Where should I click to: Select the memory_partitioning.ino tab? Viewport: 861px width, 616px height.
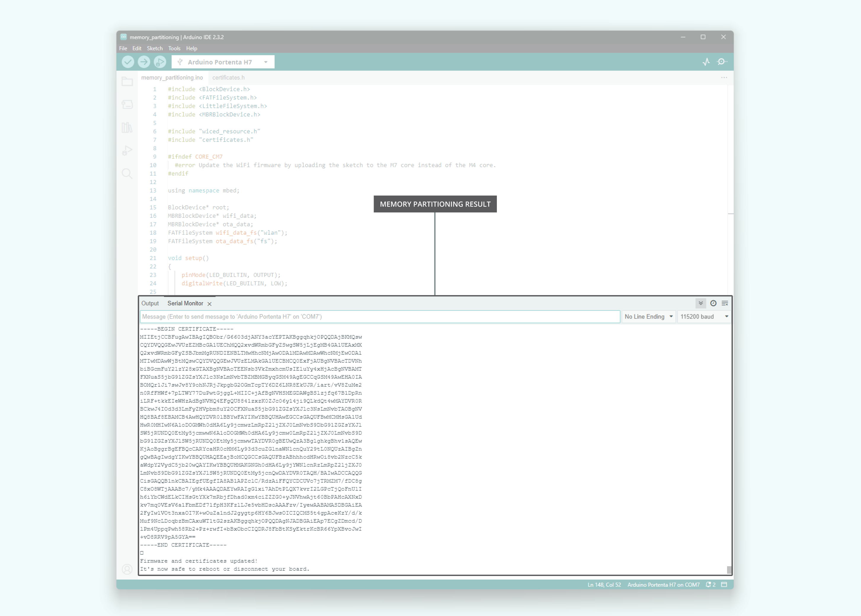coord(172,77)
